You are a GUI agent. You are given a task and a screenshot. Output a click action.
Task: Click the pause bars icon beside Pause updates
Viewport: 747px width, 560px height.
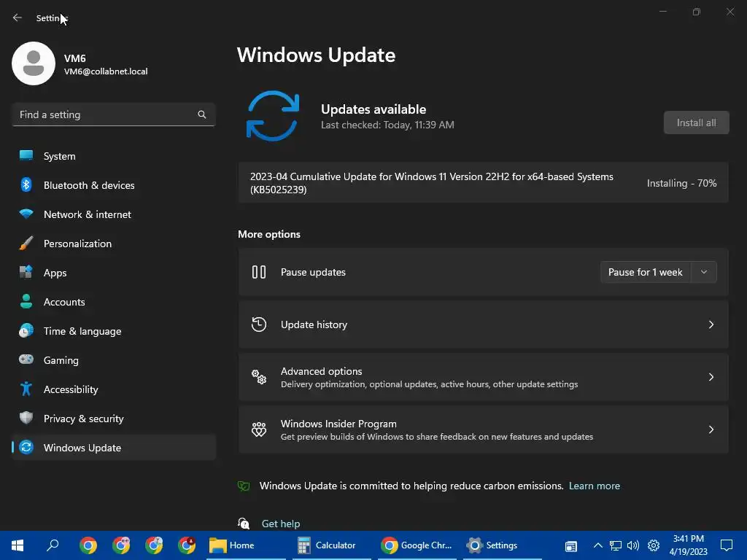pos(259,272)
